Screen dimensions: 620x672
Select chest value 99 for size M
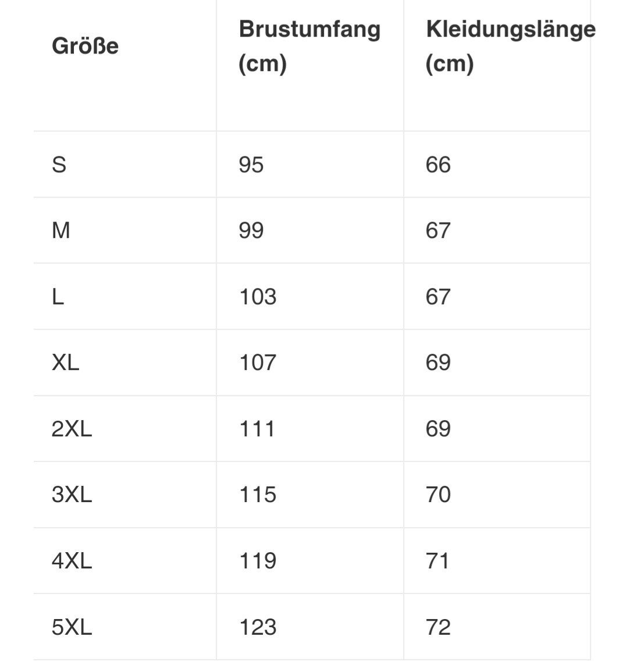click(251, 231)
